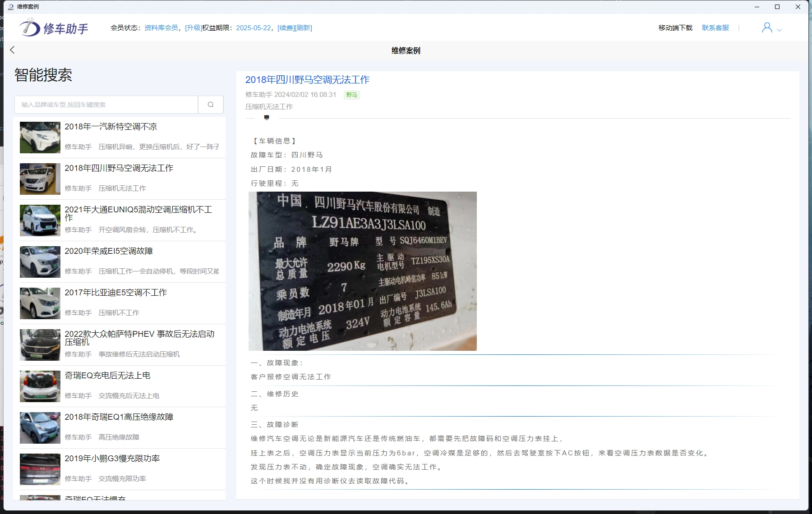Focus the brand or model search field

tap(106, 105)
